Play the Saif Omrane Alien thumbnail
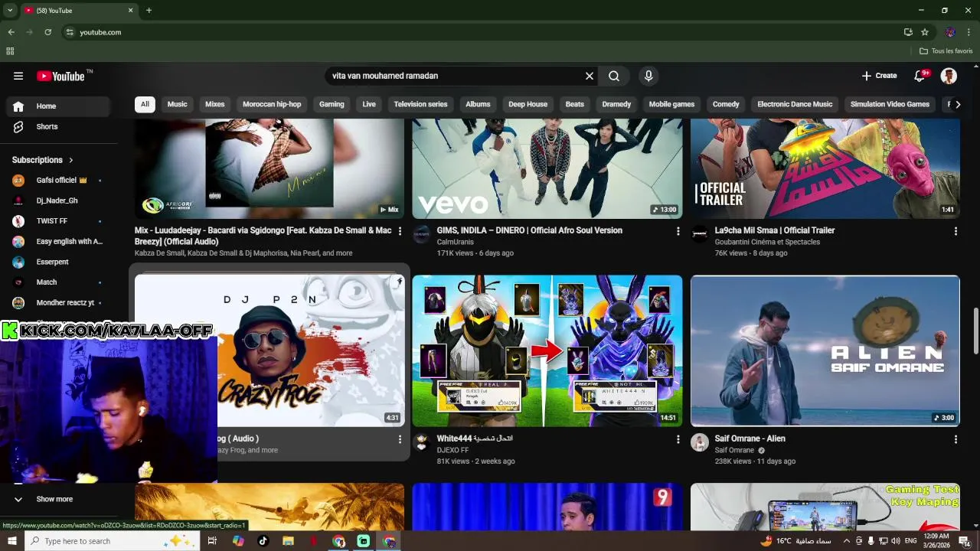 click(825, 350)
